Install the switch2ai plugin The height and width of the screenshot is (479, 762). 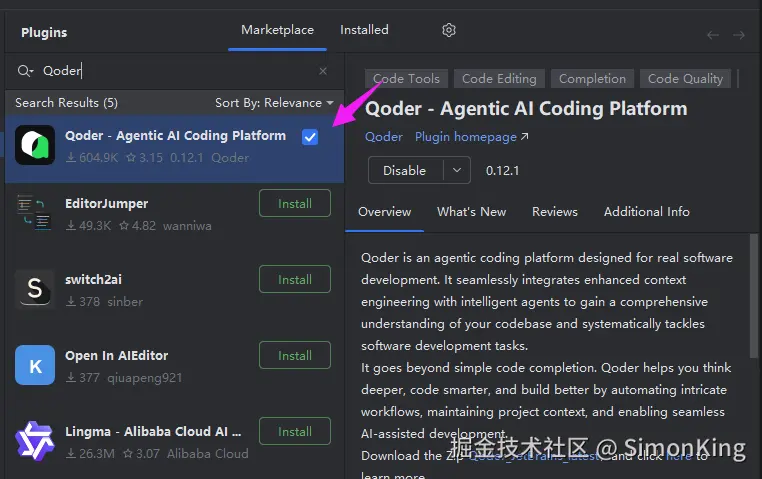[295, 279]
